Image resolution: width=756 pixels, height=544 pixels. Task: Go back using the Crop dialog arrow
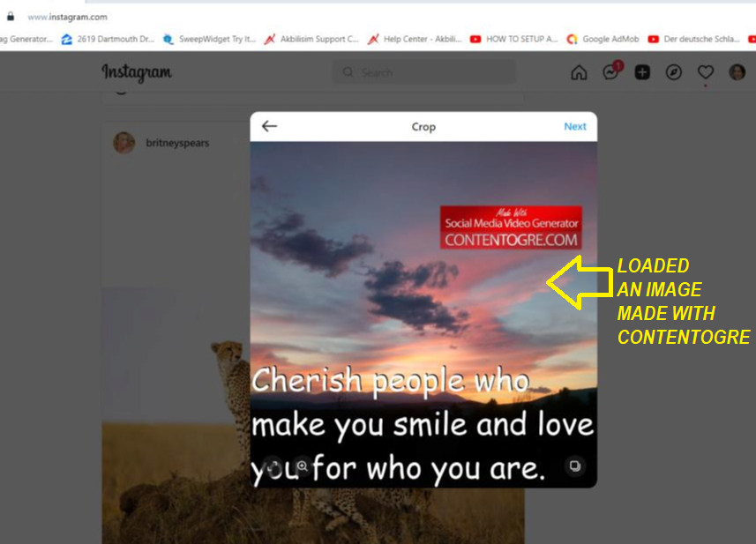click(x=269, y=126)
